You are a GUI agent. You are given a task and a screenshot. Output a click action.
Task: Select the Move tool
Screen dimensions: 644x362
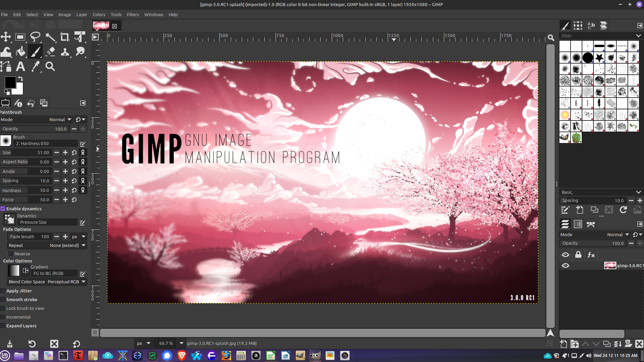point(6,37)
